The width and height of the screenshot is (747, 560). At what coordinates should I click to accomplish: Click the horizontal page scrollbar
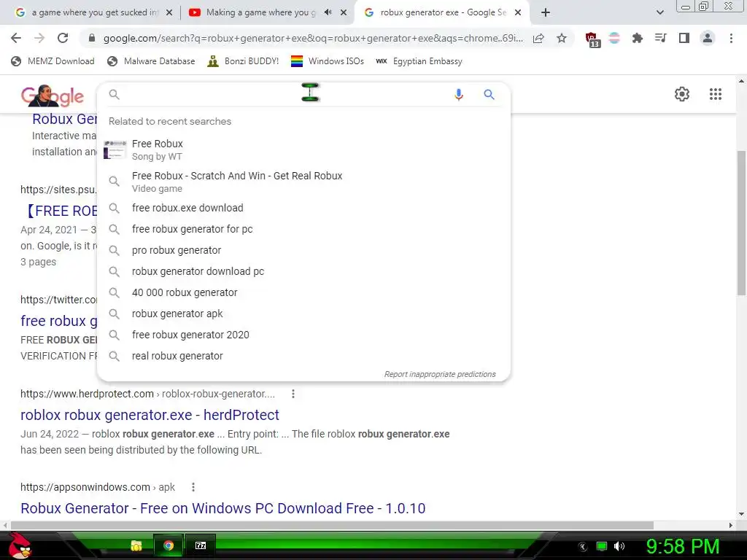point(332,525)
